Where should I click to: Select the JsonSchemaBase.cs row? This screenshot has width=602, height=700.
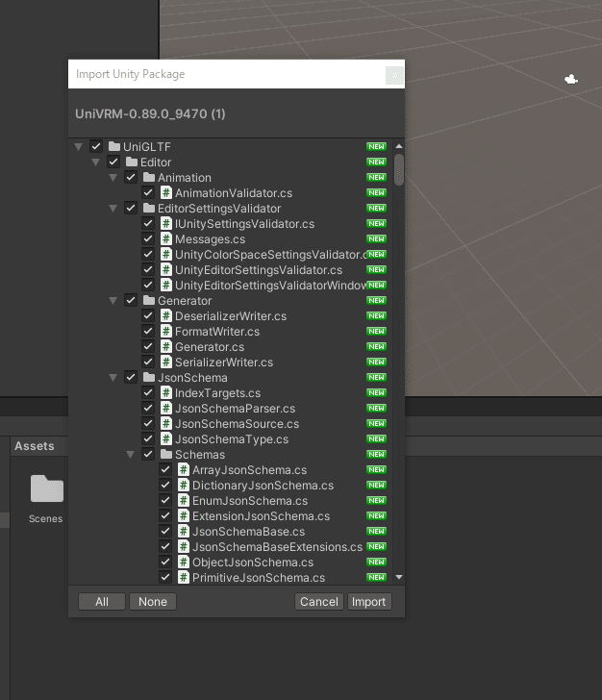pos(231,531)
